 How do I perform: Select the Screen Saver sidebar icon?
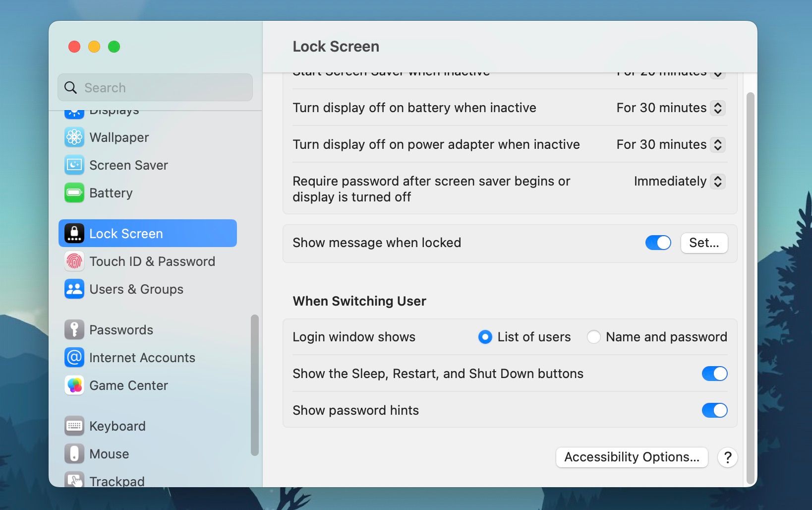point(74,165)
